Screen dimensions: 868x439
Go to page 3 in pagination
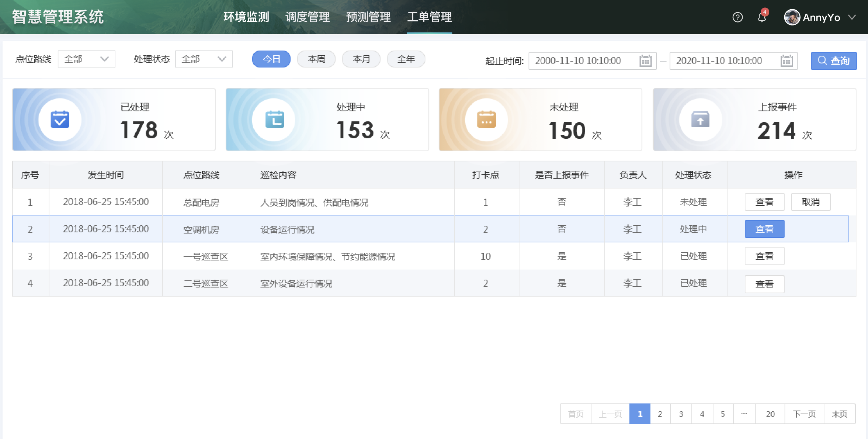(x=681, y=414)
